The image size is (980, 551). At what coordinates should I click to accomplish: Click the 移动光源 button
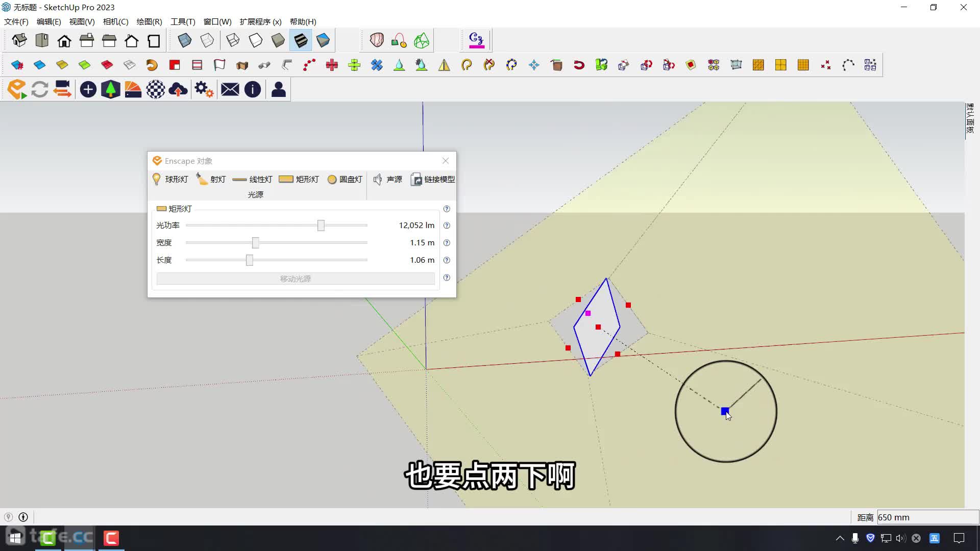tap(296, 279)
